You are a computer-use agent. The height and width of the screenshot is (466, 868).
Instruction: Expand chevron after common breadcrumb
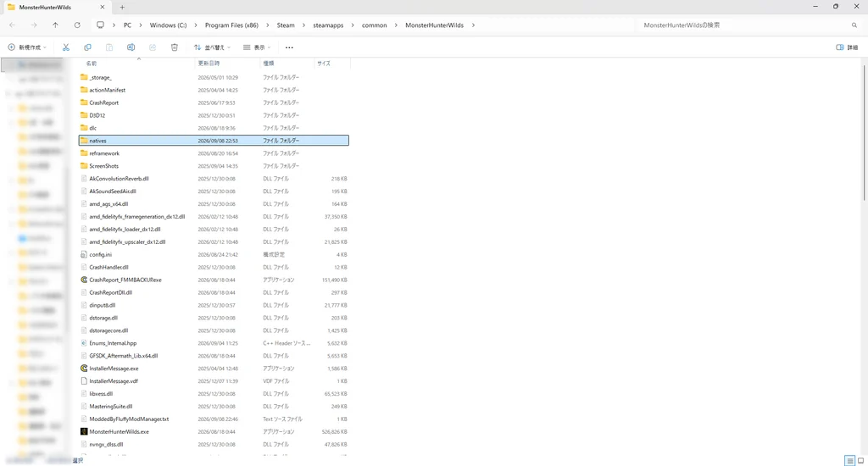tap(397, 25)
